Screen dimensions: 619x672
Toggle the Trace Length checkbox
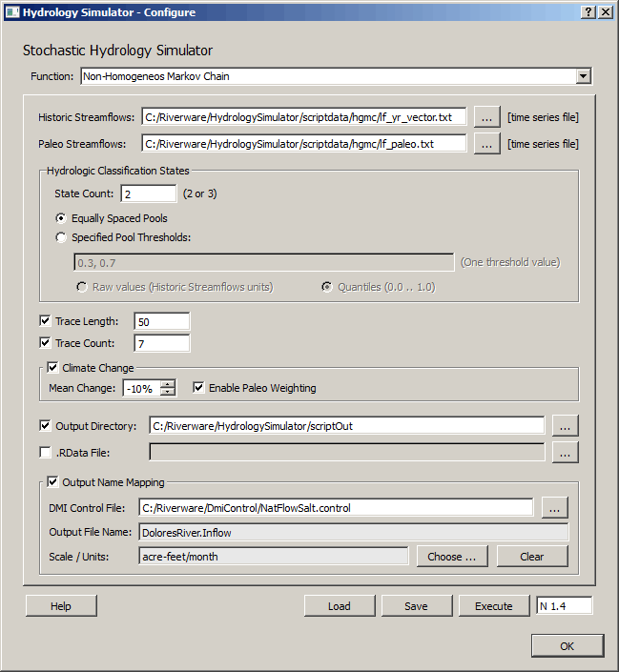point(45,321)
